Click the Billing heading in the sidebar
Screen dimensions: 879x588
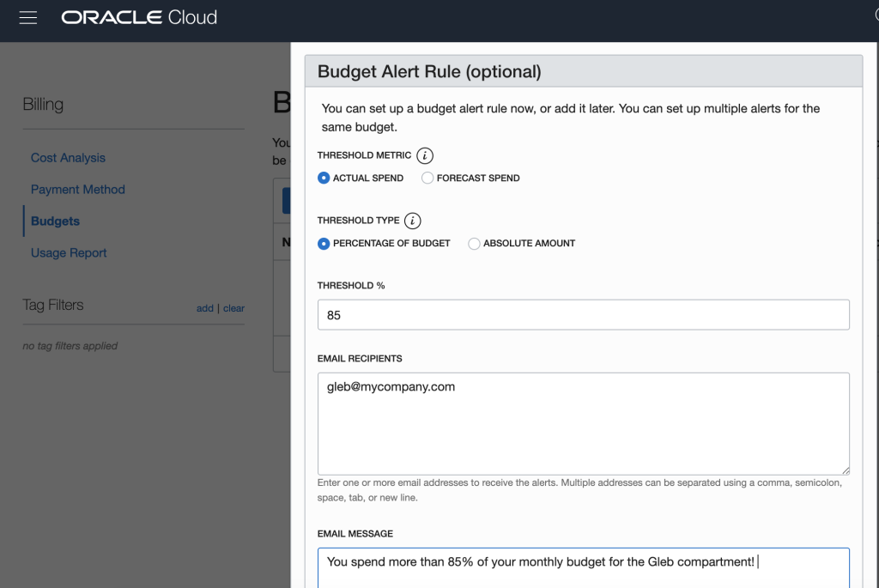tap(43, 105)
